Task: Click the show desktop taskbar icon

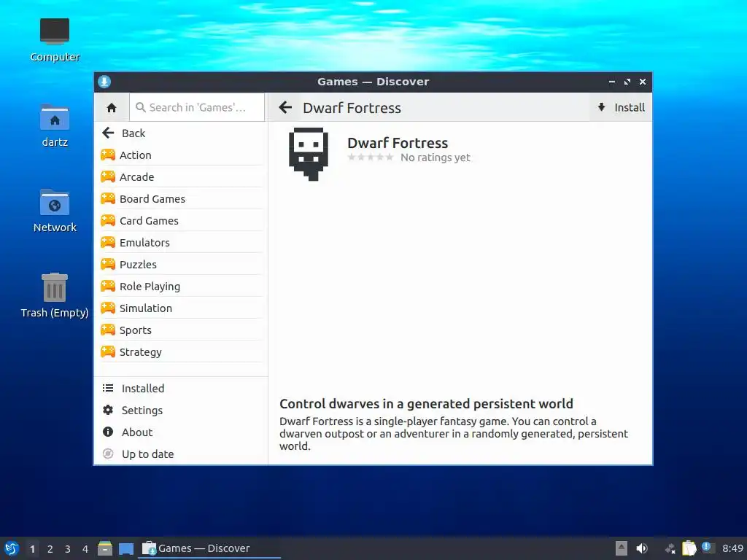Action: pyautogui.click(x=126, y=549)
